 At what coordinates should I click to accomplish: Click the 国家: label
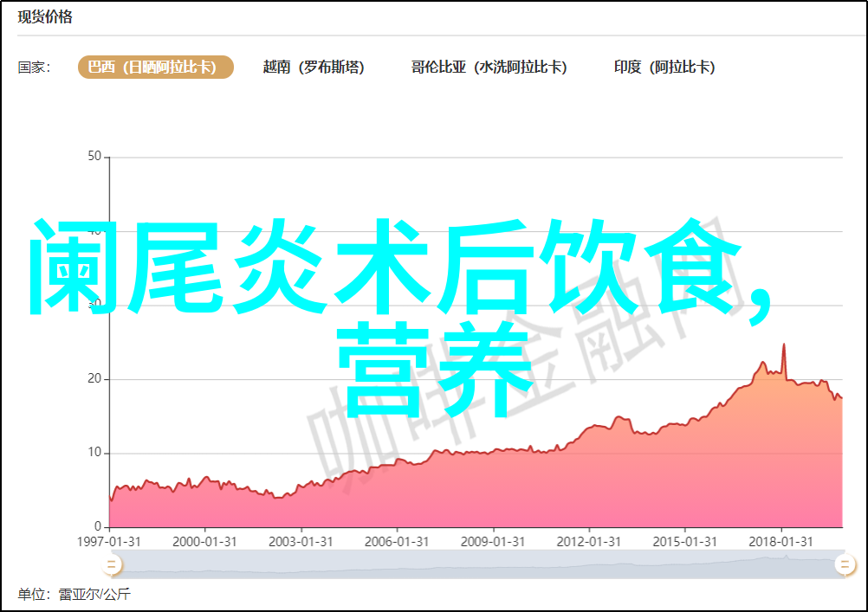35,68
